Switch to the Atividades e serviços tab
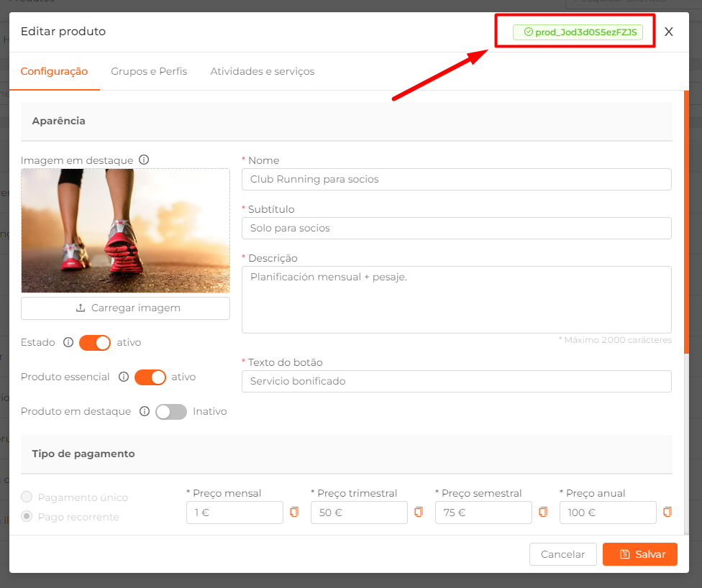 (x=263, y=71)
